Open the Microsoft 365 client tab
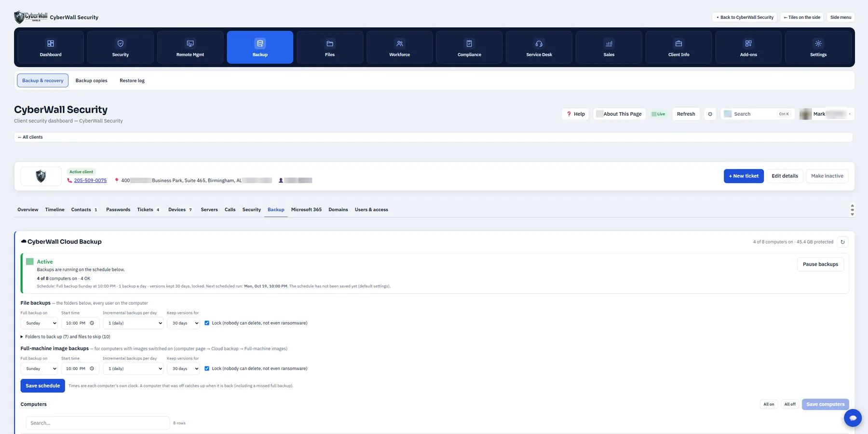 click(306, 210)
